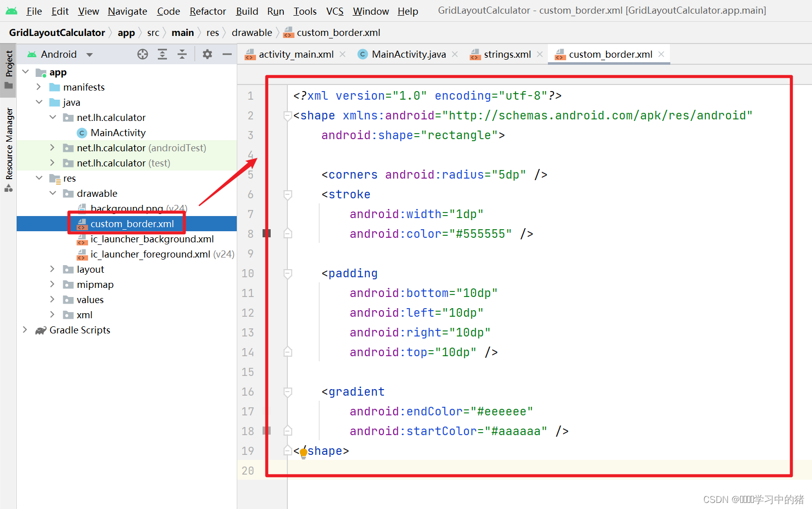Open the Code menu
This screenshot has height=509, width=812.
[x=168, y=11]
